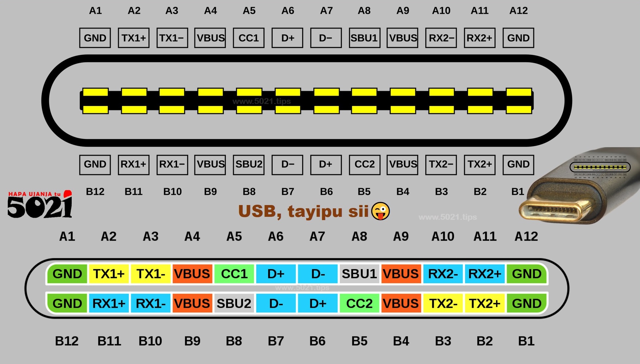Click the green CC1 colored cell

pos(234,274)
